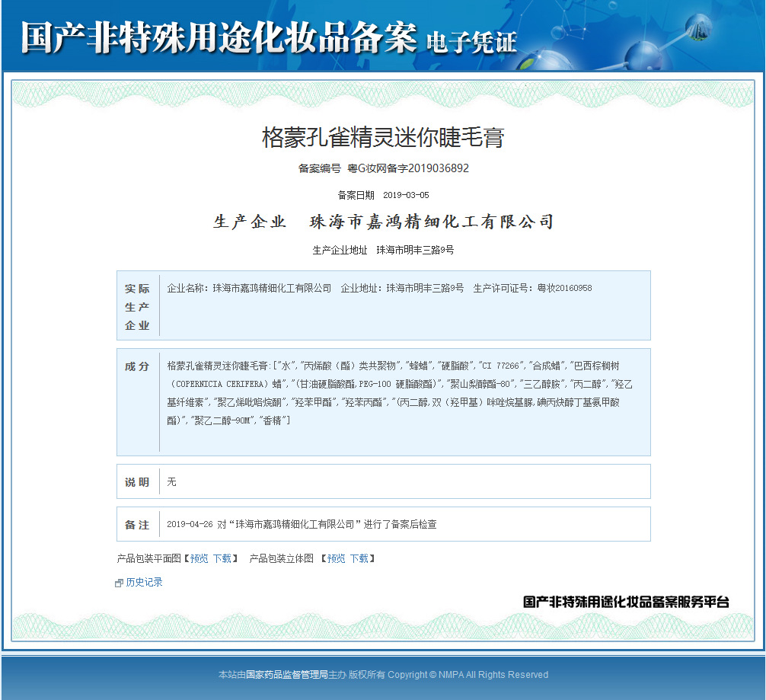The image size is (766, 700).
Task: Click the 备注 section label
Action: [137, 525]
